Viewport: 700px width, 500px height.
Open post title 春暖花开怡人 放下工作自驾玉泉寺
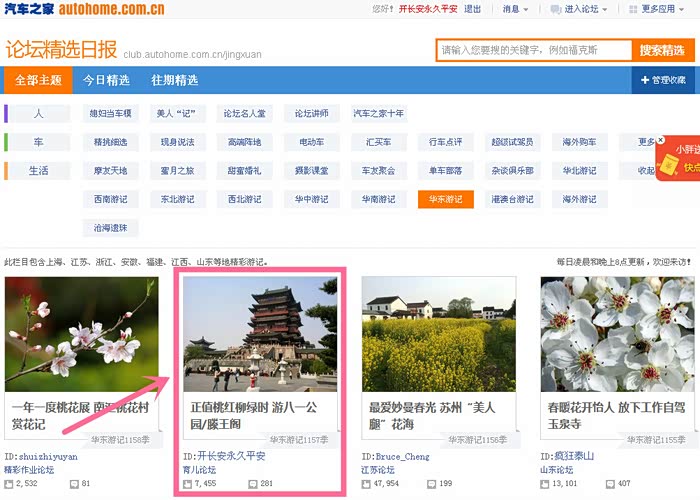[x=617, y=416]
